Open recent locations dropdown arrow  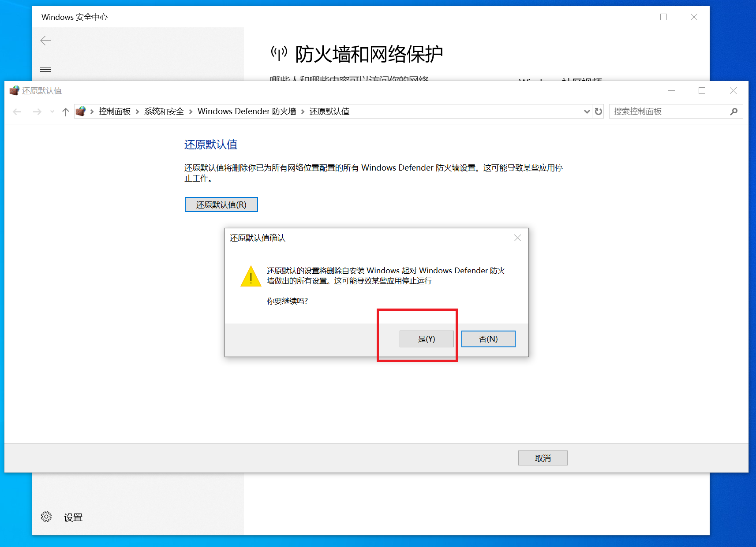52,112
